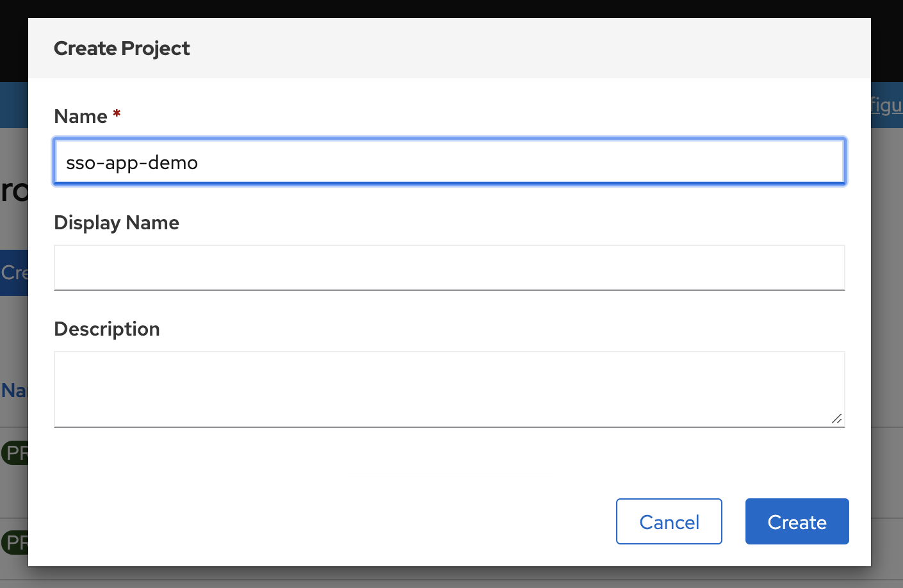Click the gray backdrop strip below the dialog

point(448,577)
